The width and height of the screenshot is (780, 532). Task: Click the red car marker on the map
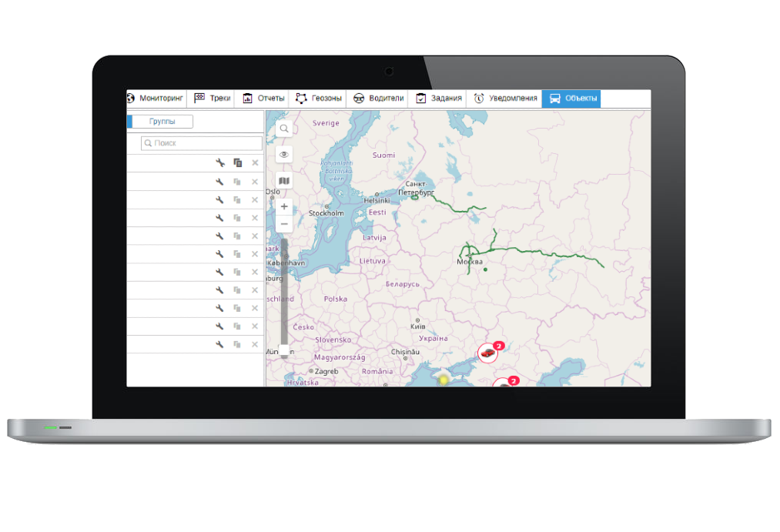coord(487,353)
